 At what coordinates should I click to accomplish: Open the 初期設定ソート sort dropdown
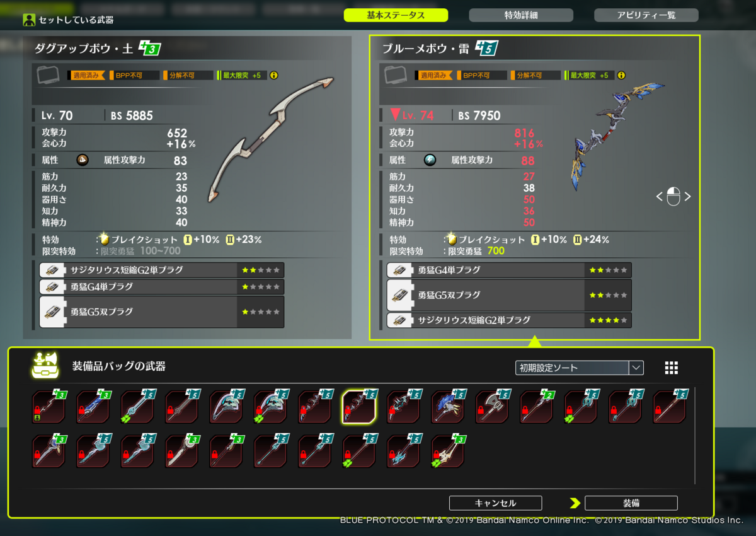pyautogui.click(x=579, y=368)
